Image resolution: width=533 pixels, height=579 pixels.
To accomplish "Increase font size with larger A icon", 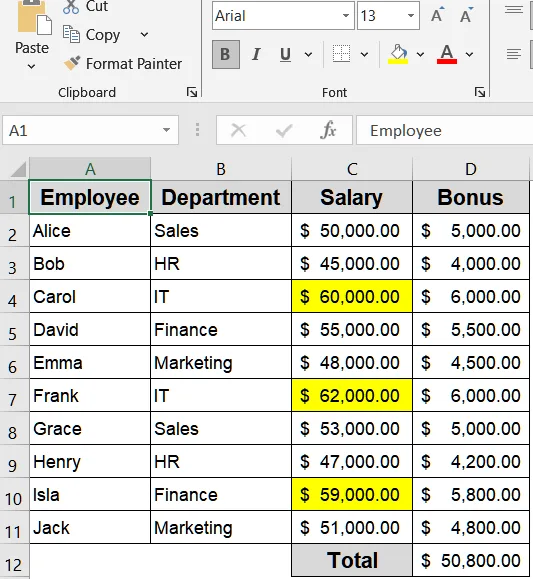I will tap(437, 15).
